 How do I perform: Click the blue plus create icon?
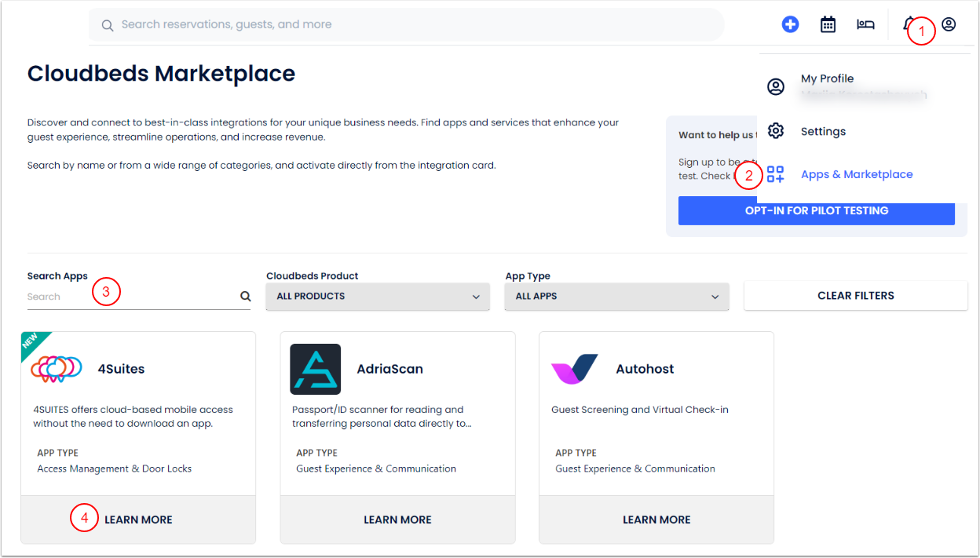[x=790, y=24]
